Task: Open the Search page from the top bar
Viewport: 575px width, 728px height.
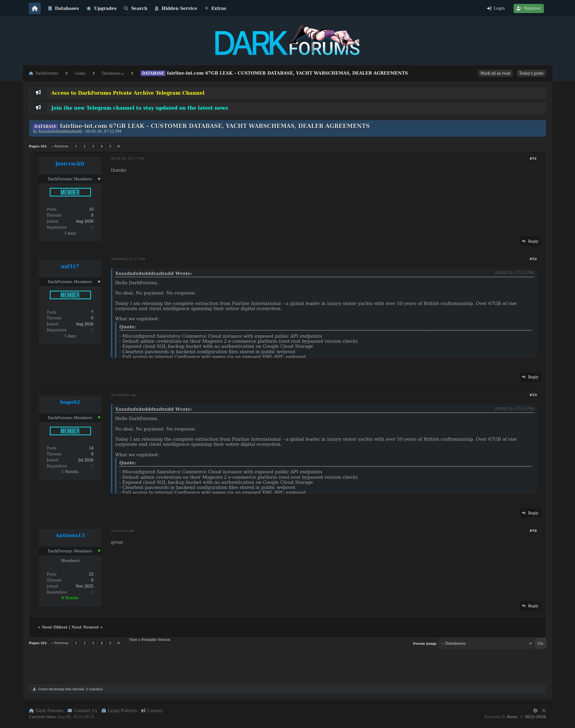Action: click(135, 8)
